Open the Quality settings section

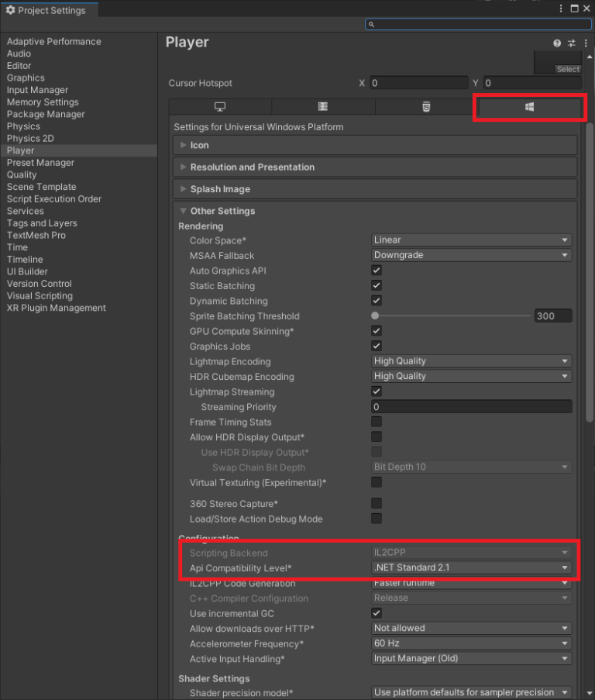(x=22, y=174)
